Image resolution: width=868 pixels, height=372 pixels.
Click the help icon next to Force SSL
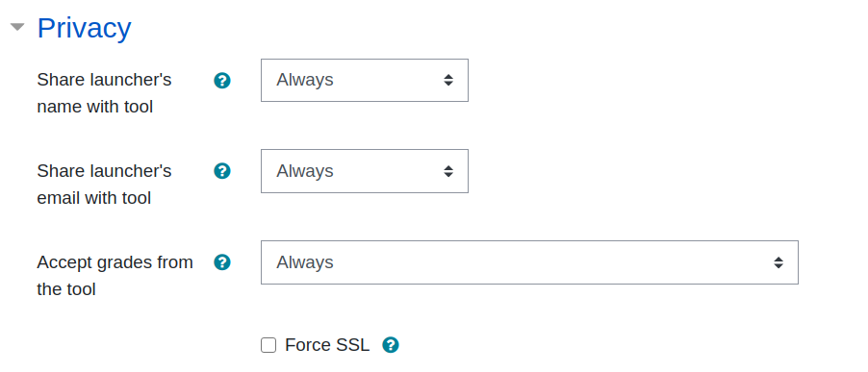391,345
